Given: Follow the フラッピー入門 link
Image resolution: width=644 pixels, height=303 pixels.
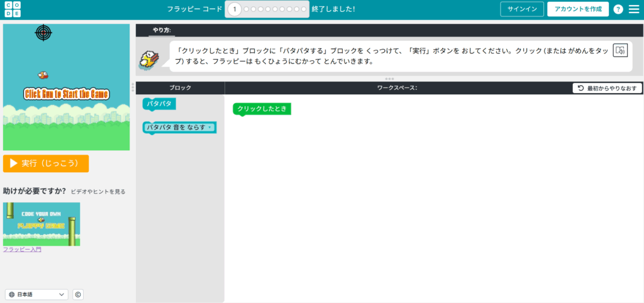Looking at the screenshot, I should coord(22,249).
